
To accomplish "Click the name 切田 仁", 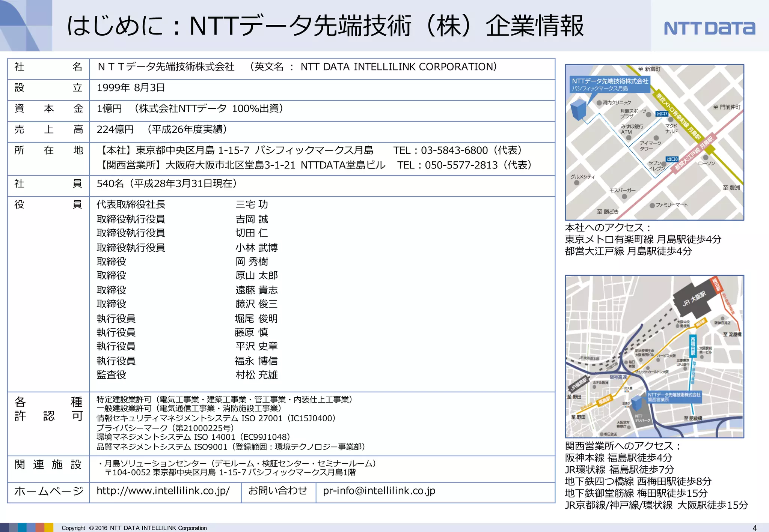I will click(x=252, y=233).
